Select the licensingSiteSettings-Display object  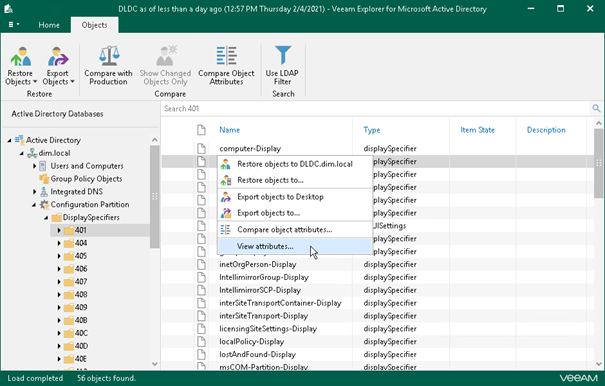268,329
